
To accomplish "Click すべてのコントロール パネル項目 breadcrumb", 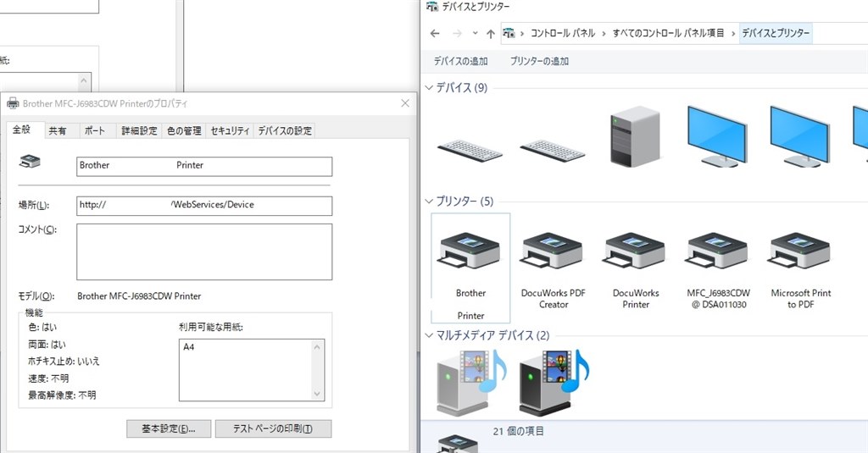I will pyautogui.click(x=668, y=33).
